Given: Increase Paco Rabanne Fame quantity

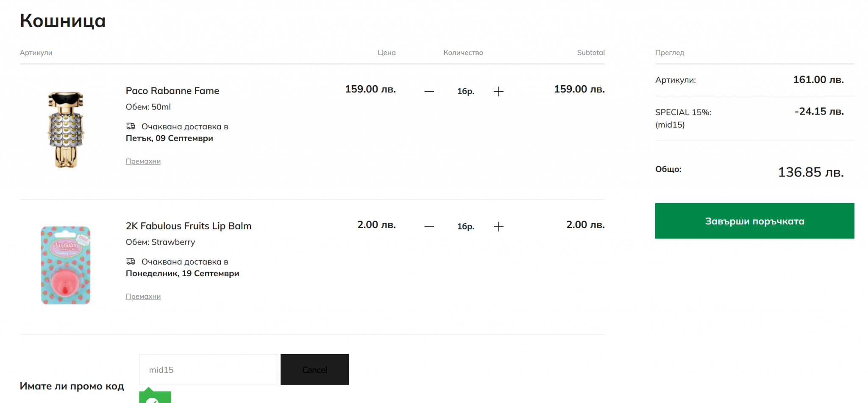Looking at the screenshot, I should [x=498, y=91].
